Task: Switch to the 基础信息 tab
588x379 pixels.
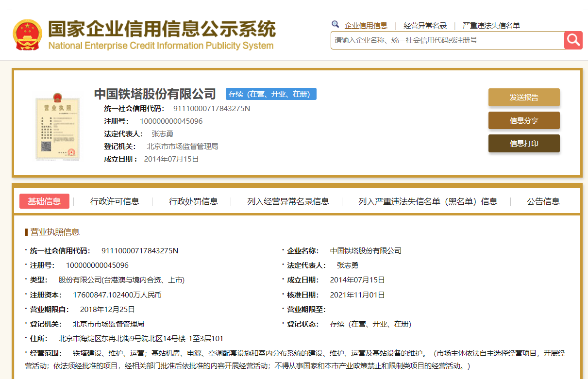Action: point(44,201)
